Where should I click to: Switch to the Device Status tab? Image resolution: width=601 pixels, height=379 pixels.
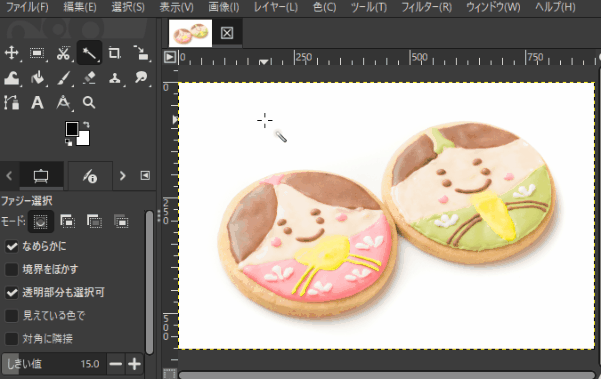click(x=90, y=176)
